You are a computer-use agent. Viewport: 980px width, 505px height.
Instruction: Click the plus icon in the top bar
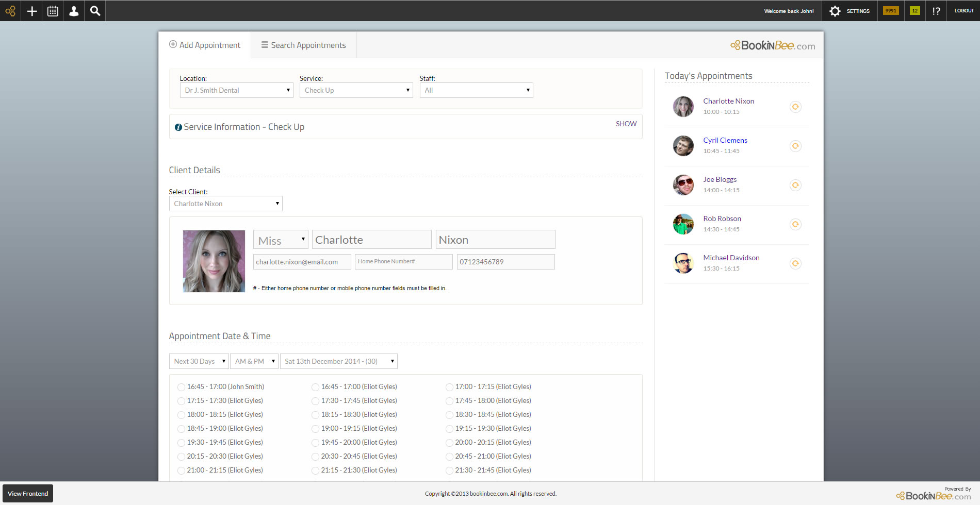tap(32, 11)
